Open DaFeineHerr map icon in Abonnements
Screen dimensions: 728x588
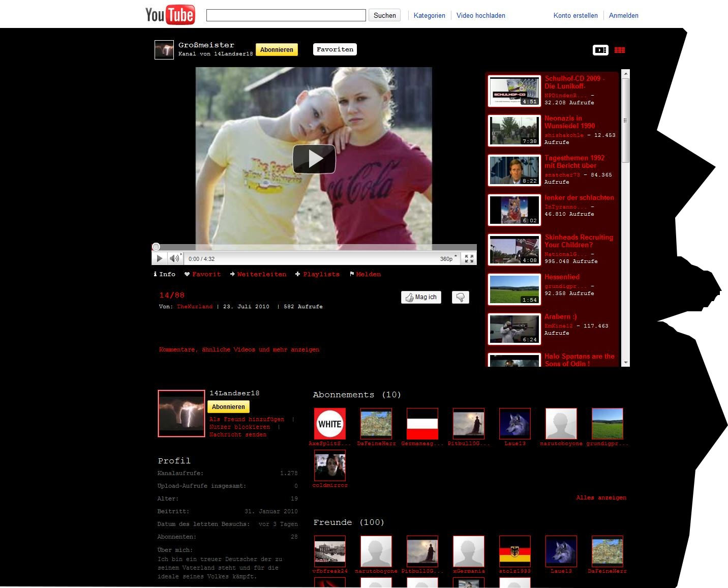pos(376,424)
